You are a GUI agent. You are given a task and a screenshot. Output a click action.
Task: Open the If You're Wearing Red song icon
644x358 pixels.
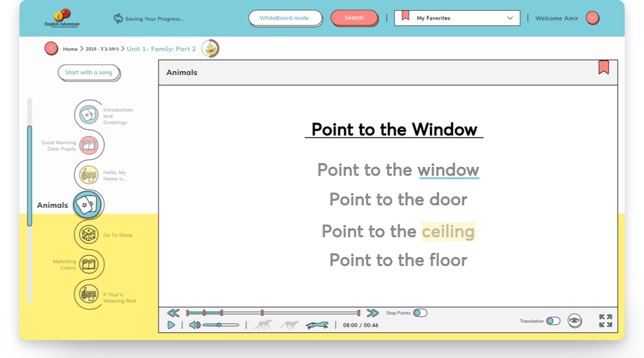pyautogui.click(x=89, y=295)
